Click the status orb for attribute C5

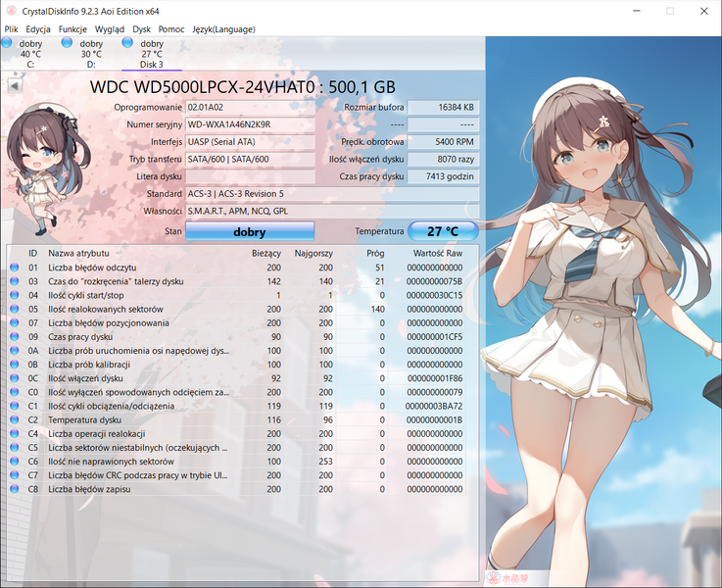coord(15,448)
